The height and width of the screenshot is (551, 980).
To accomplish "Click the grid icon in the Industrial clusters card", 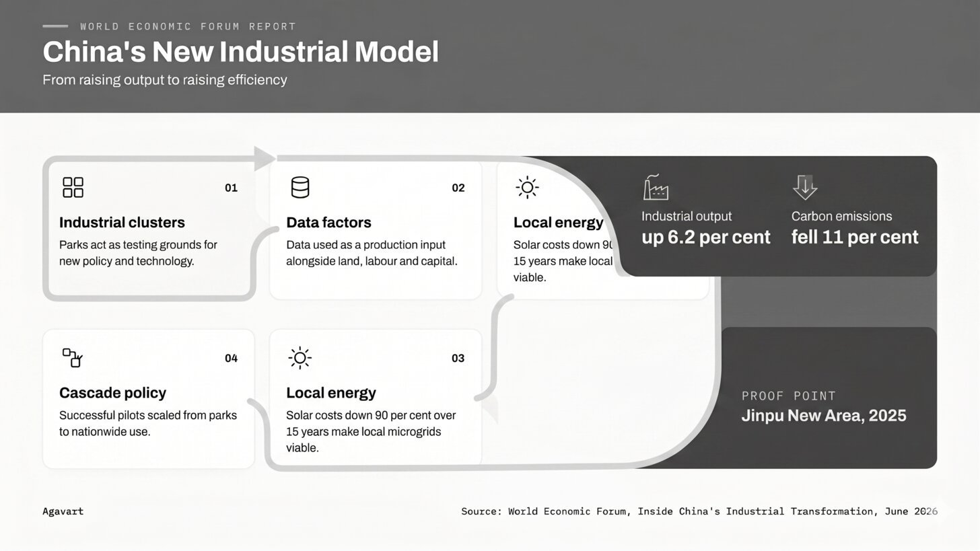I will click(x=73, y=188).
